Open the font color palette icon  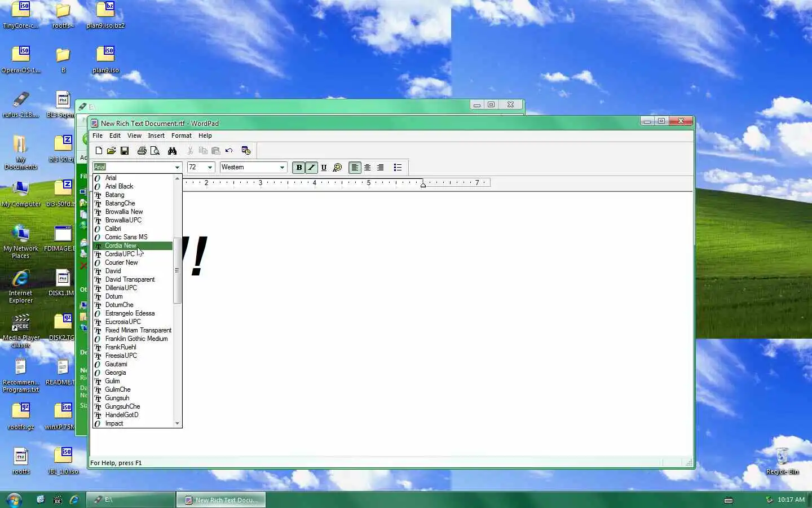tap(337, 168)
